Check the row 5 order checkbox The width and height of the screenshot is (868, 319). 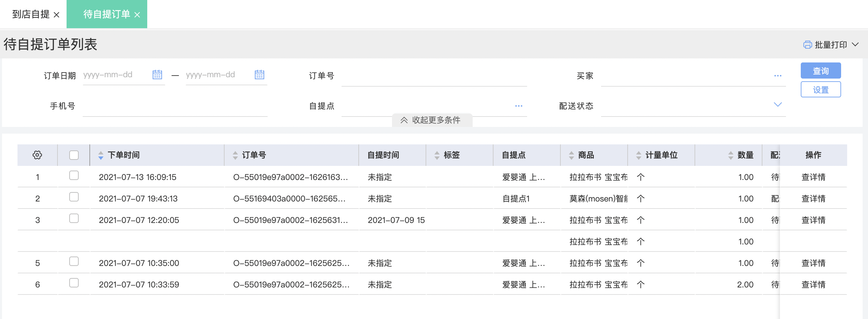pos(74,262)
